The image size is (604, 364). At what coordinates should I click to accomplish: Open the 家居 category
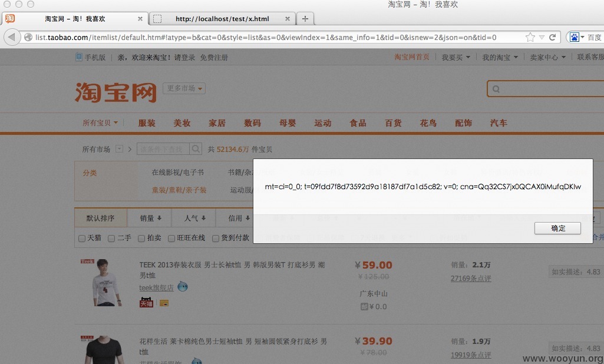pos(217,123)
